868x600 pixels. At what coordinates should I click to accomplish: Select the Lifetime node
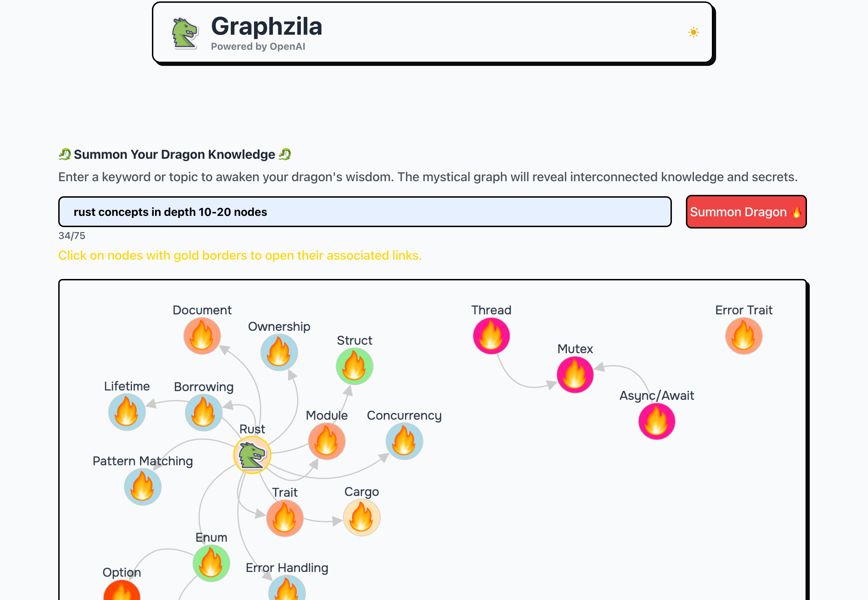coord(127,412)
